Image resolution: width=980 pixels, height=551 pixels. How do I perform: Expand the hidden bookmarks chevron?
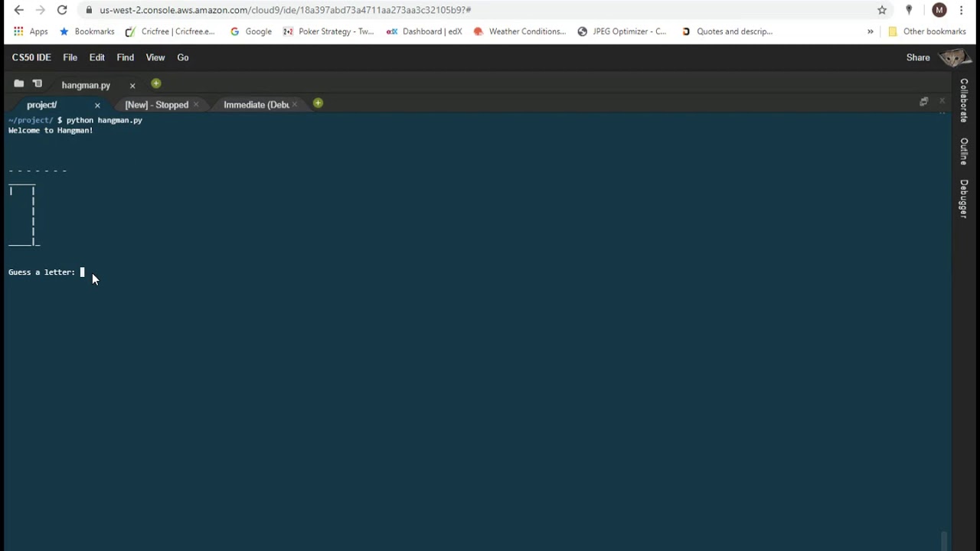870,31
